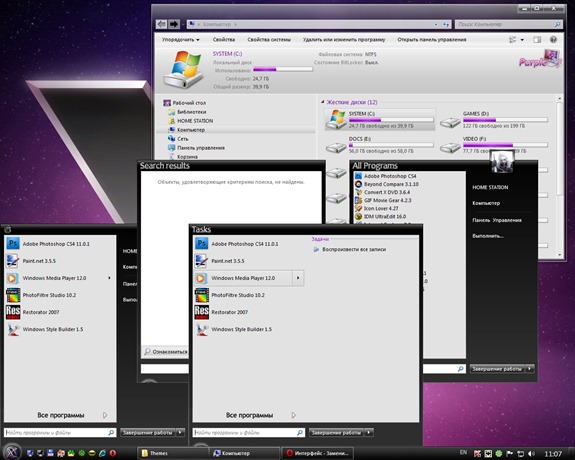
Task: Switch to Themes taskbar button
Action: (172, 453)
